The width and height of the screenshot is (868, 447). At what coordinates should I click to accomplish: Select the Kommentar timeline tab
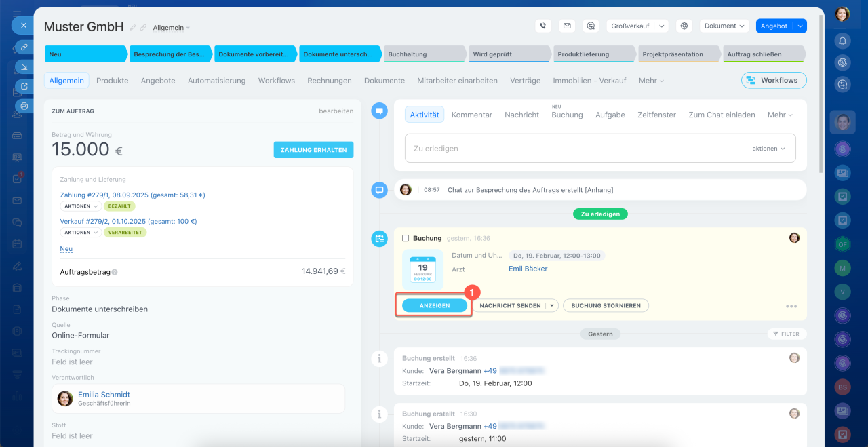471,115
